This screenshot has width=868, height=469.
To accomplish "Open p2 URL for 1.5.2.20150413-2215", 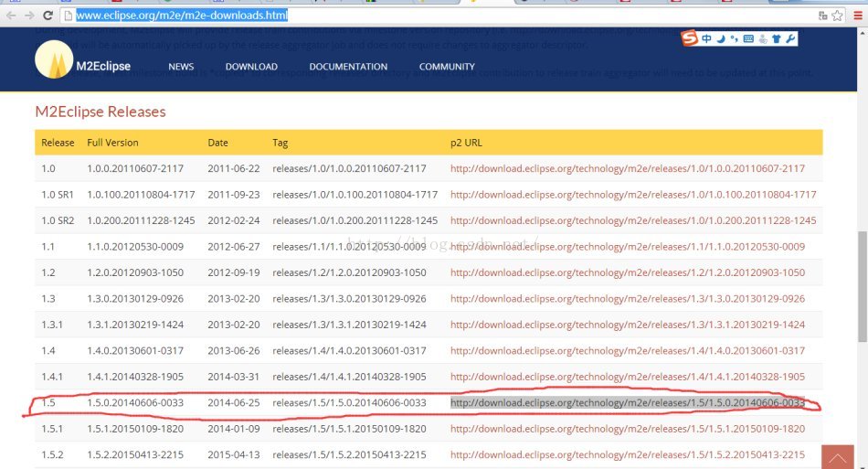I will (x=627, y=454).
